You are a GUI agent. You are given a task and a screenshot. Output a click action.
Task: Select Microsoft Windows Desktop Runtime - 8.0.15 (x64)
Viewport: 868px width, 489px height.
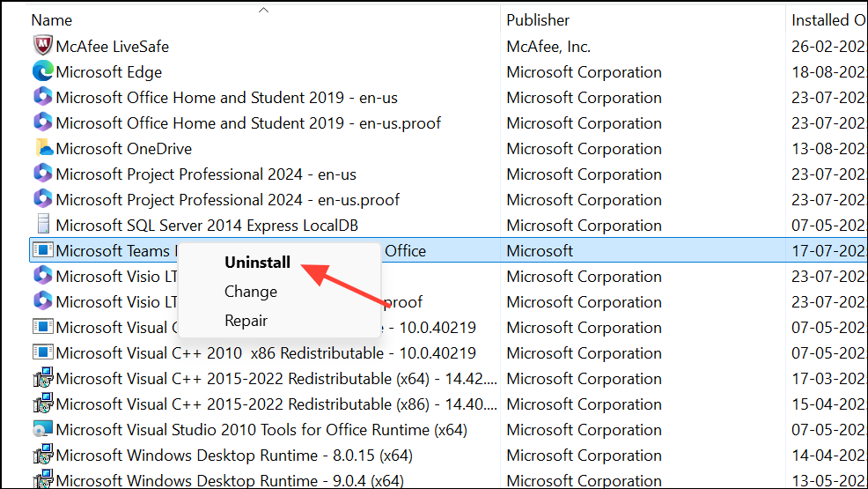pyautogui.click(x=234, y=456)
